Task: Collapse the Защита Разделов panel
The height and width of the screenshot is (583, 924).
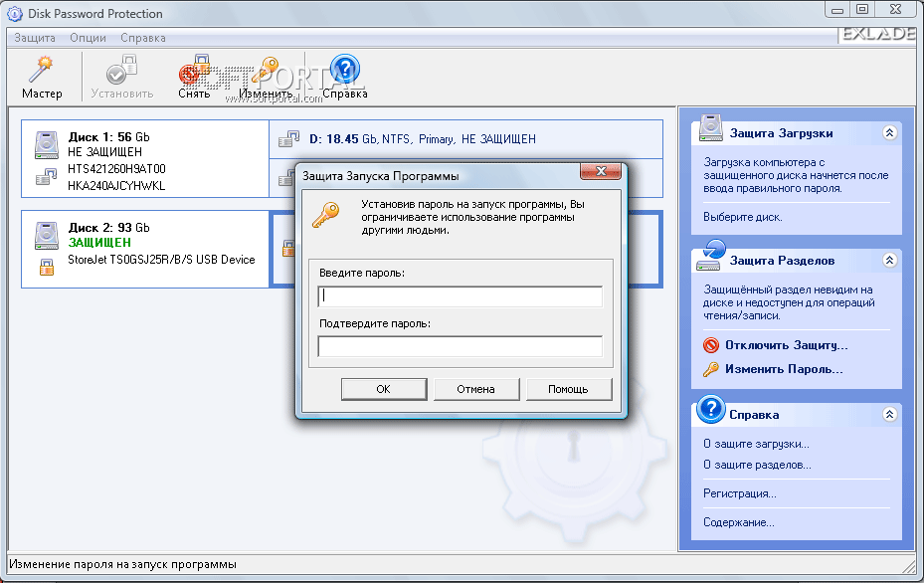Action: point(889,260)
